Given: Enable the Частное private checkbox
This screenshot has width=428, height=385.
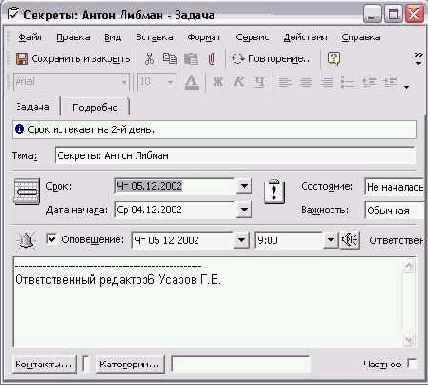Looking at the screenshot, I should tap(412, 363).
